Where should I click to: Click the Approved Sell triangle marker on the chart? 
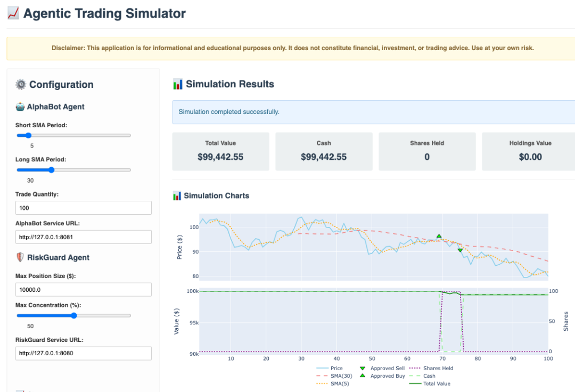click(459, 249)
